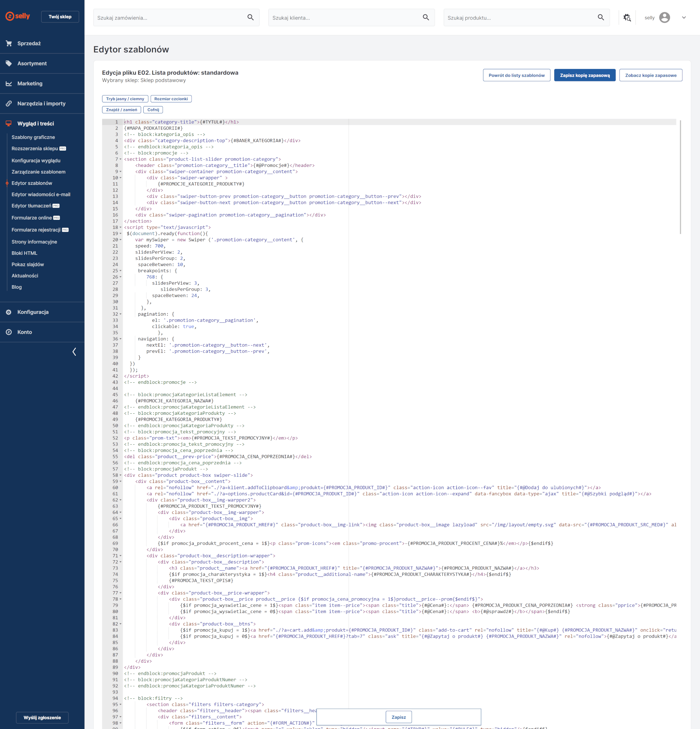Screen dimensions: 700x729
Task: Click the Cofnij button
Action: (x=153, y=110)
